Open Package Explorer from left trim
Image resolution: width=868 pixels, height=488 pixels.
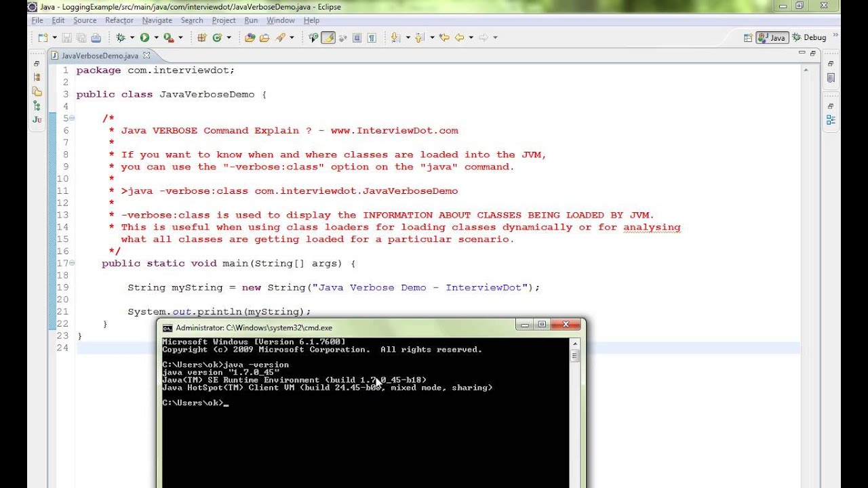tap(37, 77)
